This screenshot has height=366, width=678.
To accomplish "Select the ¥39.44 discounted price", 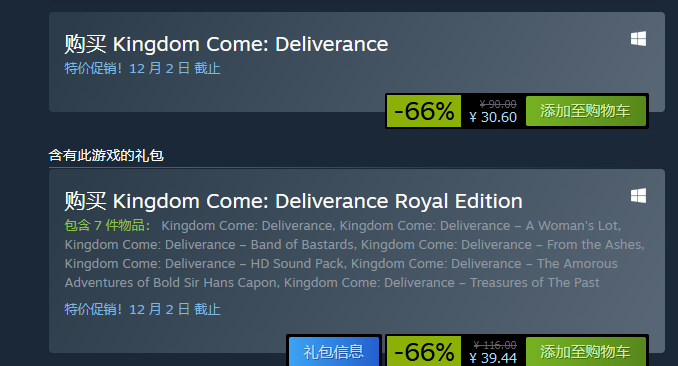I will (x=493, y=358).
